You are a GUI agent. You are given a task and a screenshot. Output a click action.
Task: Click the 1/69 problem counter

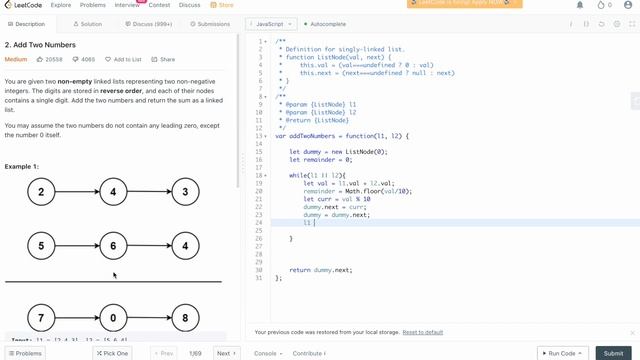(195, 353)
